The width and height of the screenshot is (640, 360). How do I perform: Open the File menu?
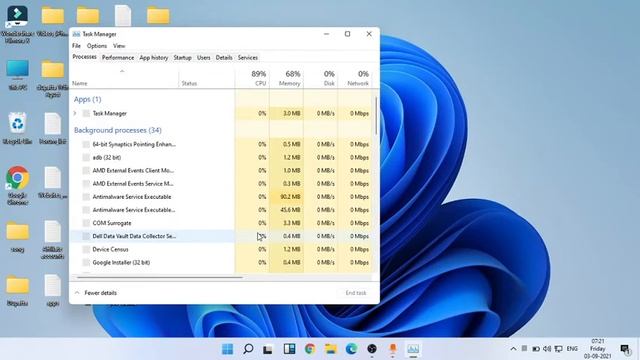[76, 46]
